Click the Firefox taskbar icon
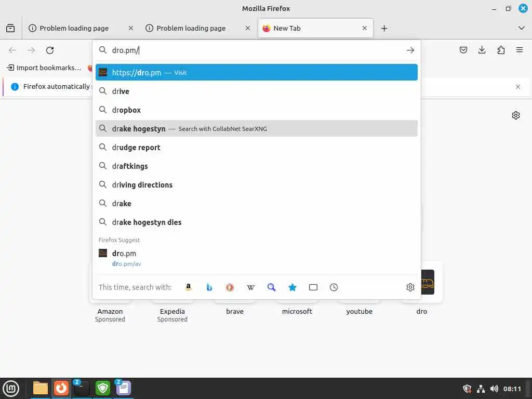 (x=61, y=388)
